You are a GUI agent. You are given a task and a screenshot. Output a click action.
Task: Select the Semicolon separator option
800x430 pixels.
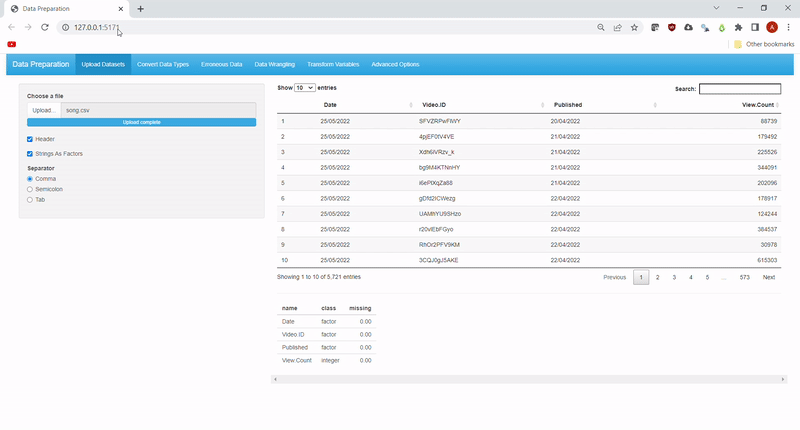[30, 189]
